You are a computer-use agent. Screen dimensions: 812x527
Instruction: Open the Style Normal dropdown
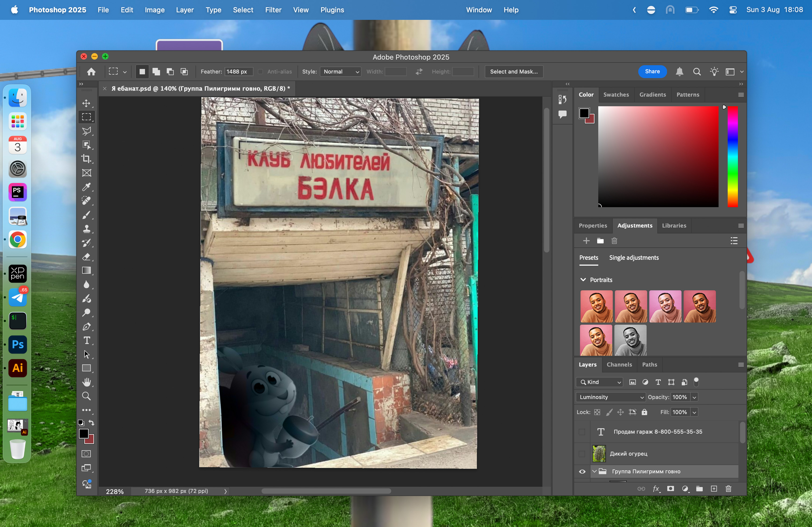point(340,72)
